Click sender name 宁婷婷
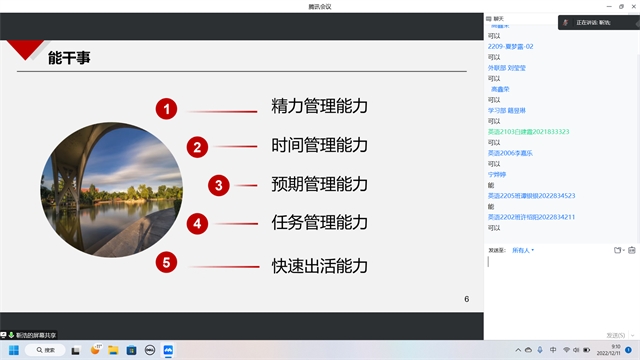Image resolution: width=640 pixels, height=360 pixels. (497, 174)
